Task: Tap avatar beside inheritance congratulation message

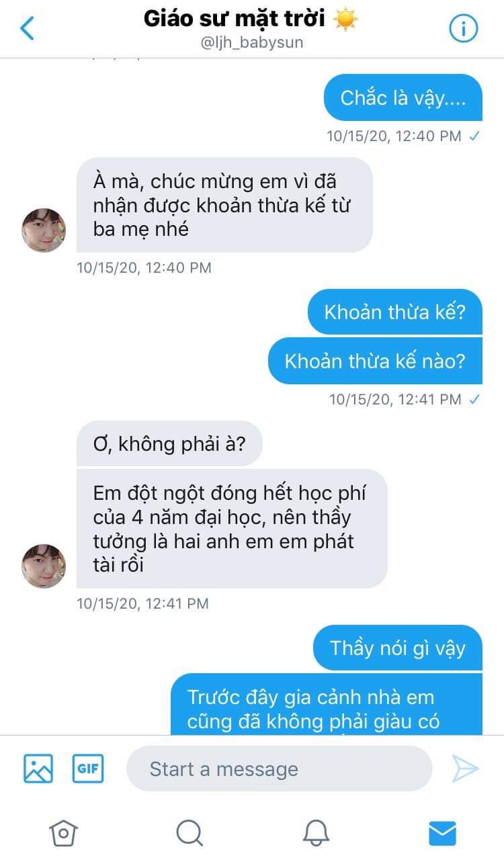Action: 44,230
